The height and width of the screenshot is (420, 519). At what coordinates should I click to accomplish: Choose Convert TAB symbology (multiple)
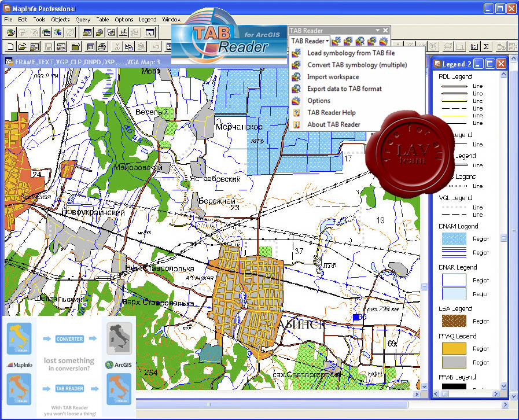[x=358, y=65]
